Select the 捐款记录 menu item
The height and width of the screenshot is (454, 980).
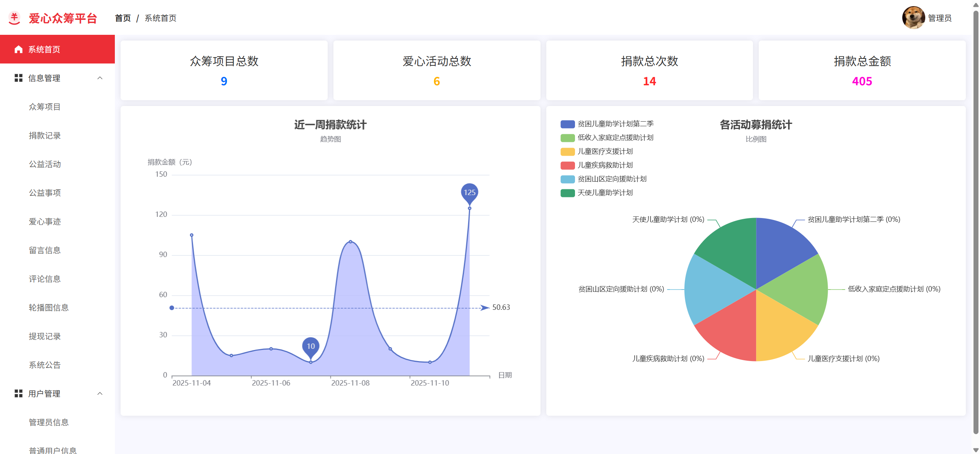[45, 135]
